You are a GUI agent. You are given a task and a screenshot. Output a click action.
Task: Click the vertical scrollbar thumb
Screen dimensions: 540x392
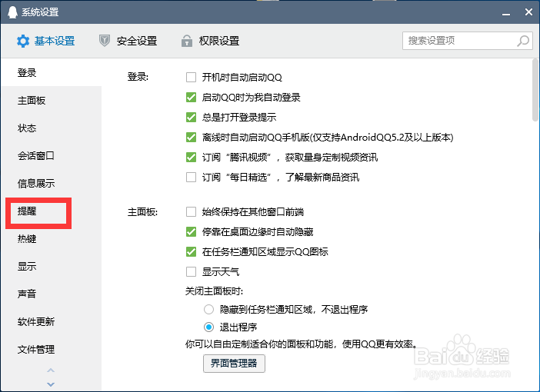pos(535,90)
